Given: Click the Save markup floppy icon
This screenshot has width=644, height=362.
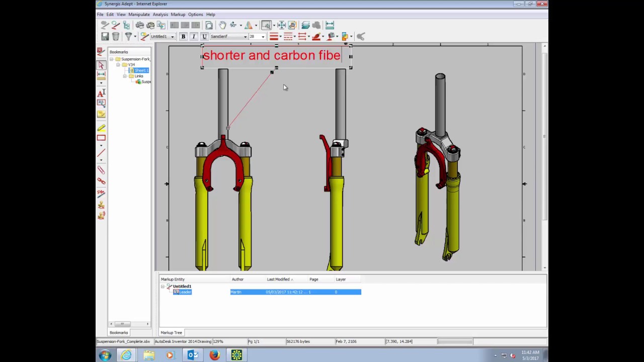Looking at the screenshot, I should pos(105,36).
